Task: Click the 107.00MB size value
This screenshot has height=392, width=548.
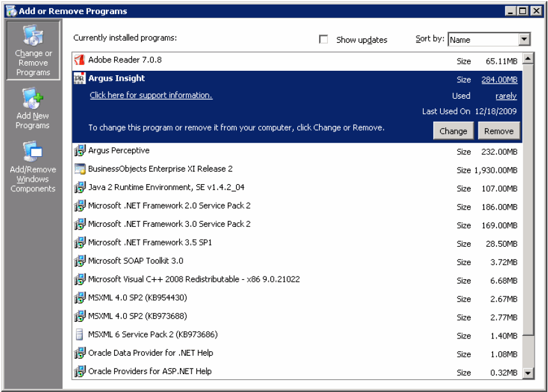Action: [500, 189]
